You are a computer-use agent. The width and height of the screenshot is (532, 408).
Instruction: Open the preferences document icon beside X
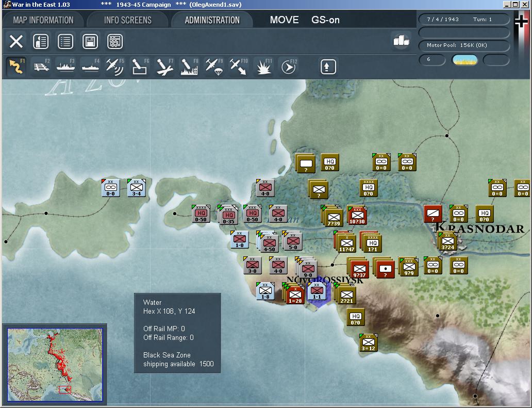click(41, 41)
